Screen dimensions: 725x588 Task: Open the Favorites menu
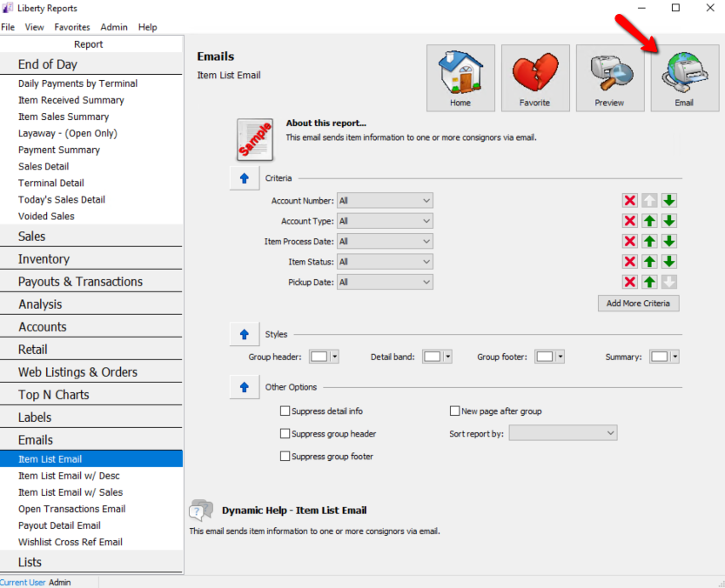pos(72,27)
